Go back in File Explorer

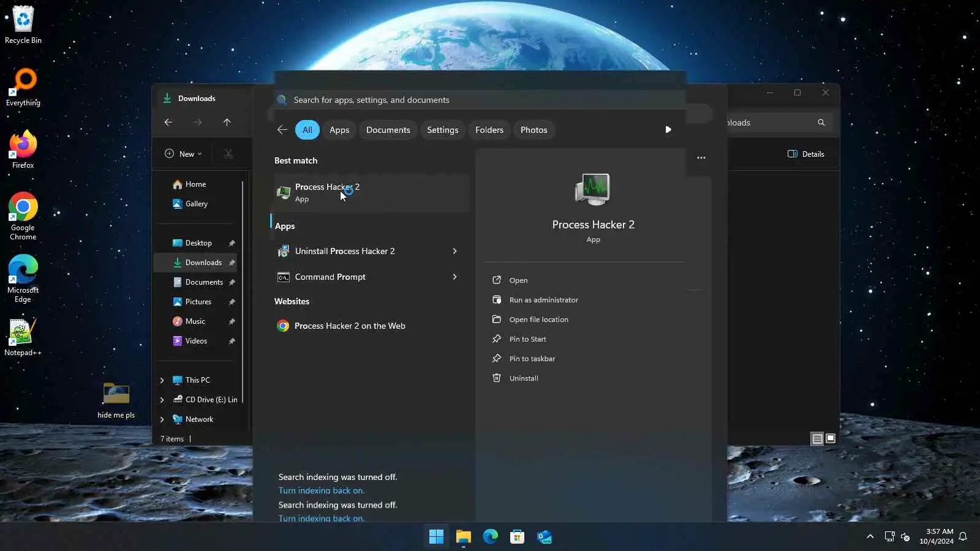[x=168, y=122]
